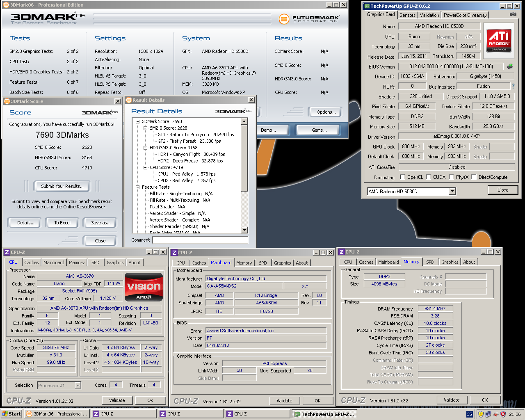
Task: Click the Result Details title bar icon
Action: [129, 100]
